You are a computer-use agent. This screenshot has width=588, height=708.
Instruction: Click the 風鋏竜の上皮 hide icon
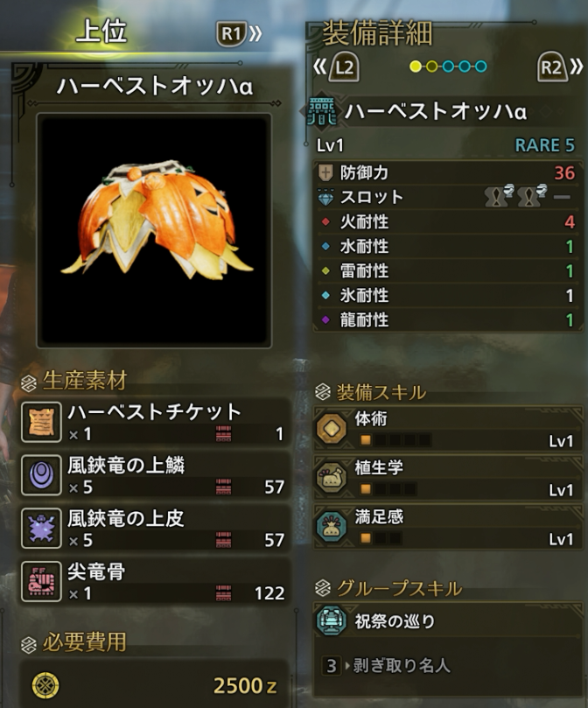pos(41,529)
